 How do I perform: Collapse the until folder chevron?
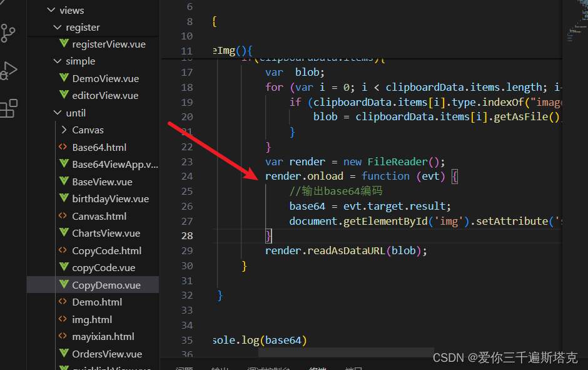point(58,113)
